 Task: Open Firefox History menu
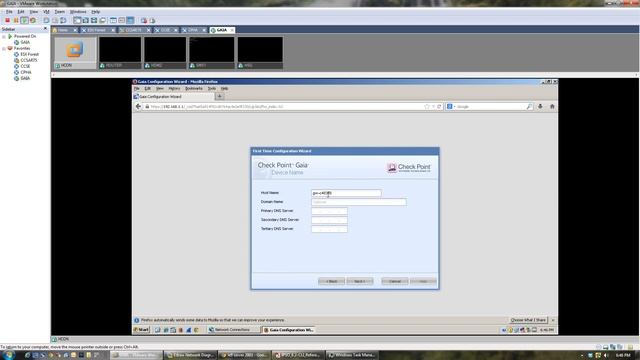pyautogui.click(x=174, y=89)
